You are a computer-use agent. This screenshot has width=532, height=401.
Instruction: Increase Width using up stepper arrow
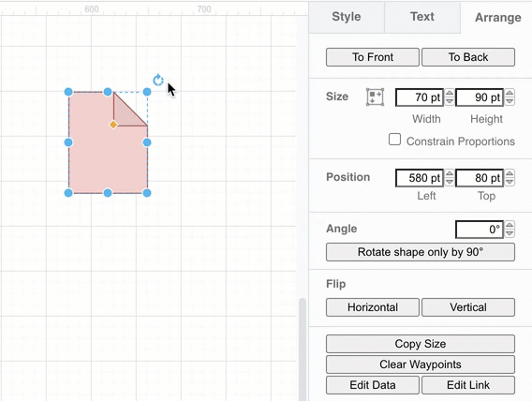click(450, 93)
